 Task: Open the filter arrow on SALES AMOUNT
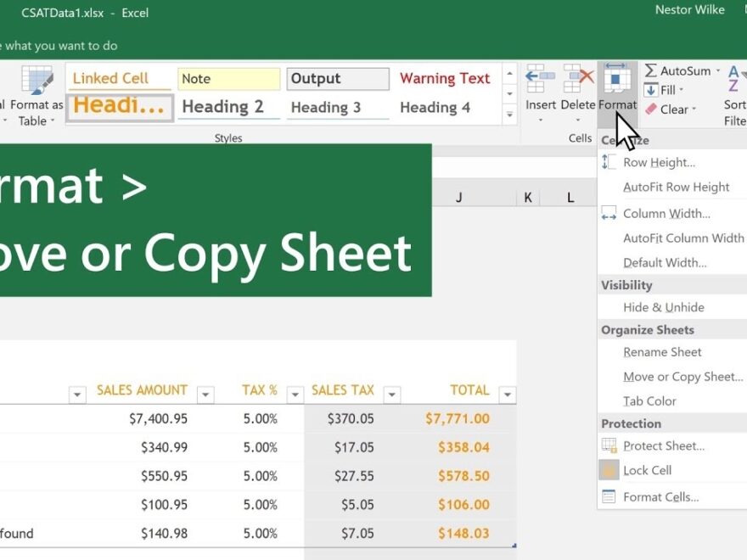click(x=205, y=394)
